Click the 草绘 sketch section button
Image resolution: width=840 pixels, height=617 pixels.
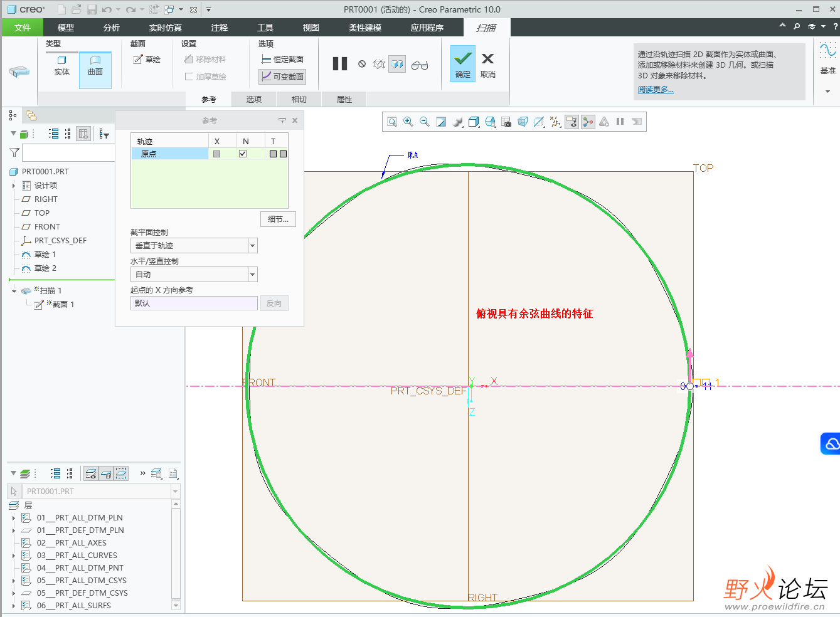147,60
